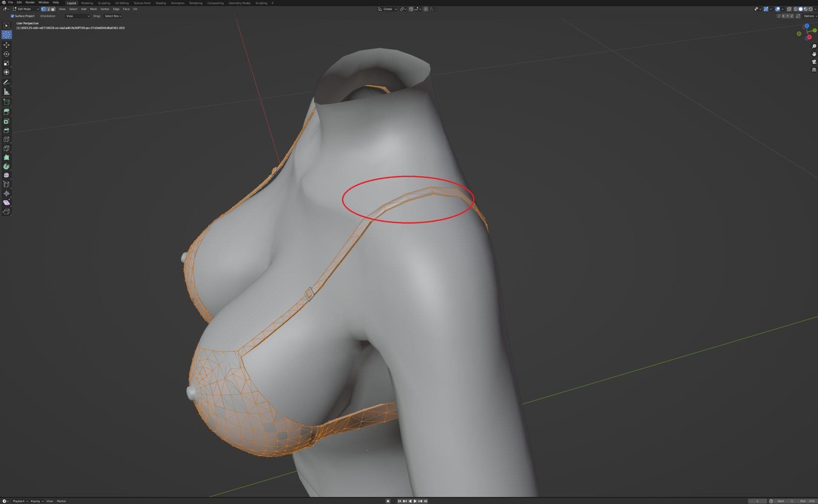This screenshot has height=504, width=818.
Task: Select the Move tool
Action: (x=6, y=45)
